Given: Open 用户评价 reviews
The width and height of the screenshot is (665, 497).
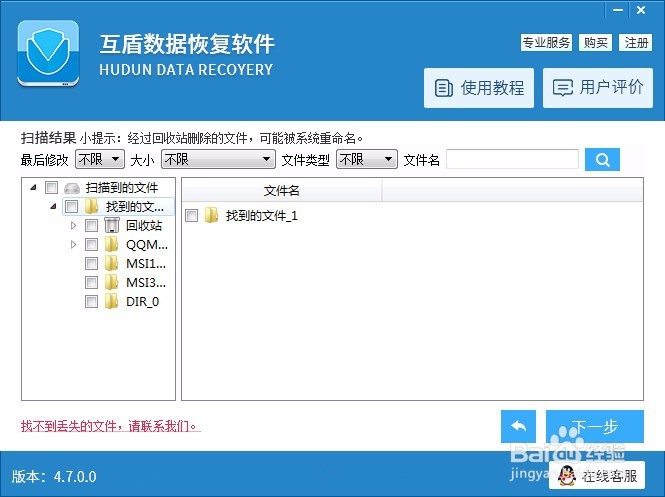Looking at the screenshot, I should 598,88.
